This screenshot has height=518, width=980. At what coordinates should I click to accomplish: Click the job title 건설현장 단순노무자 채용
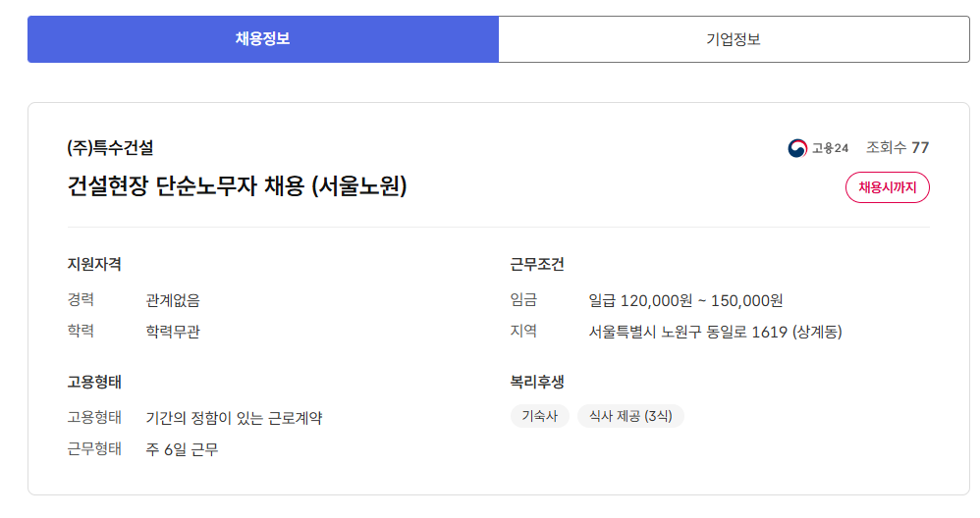pos(237,186)
